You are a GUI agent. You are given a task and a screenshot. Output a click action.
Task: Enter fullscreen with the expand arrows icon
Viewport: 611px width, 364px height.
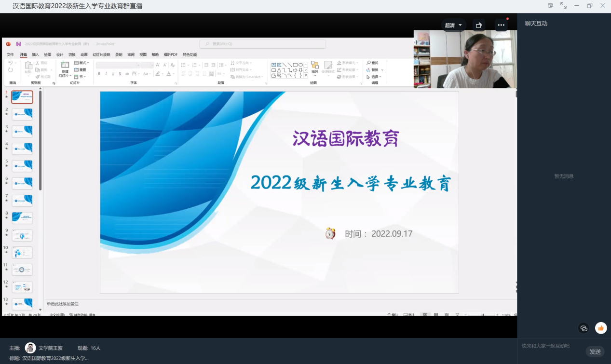click(x=563, y=6)
